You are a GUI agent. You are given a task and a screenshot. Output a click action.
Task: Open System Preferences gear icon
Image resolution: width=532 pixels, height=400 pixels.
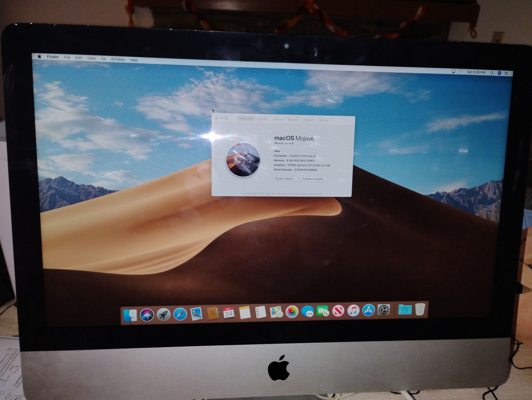384,310
